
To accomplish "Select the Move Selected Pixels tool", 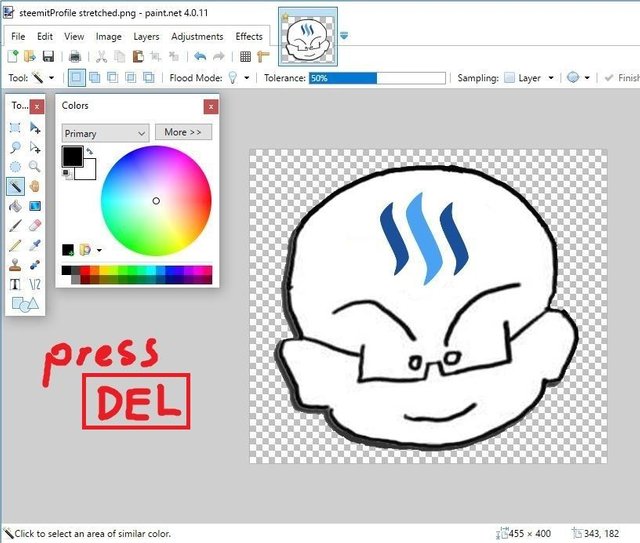I will pyautogui.click(x=35, y=128).
